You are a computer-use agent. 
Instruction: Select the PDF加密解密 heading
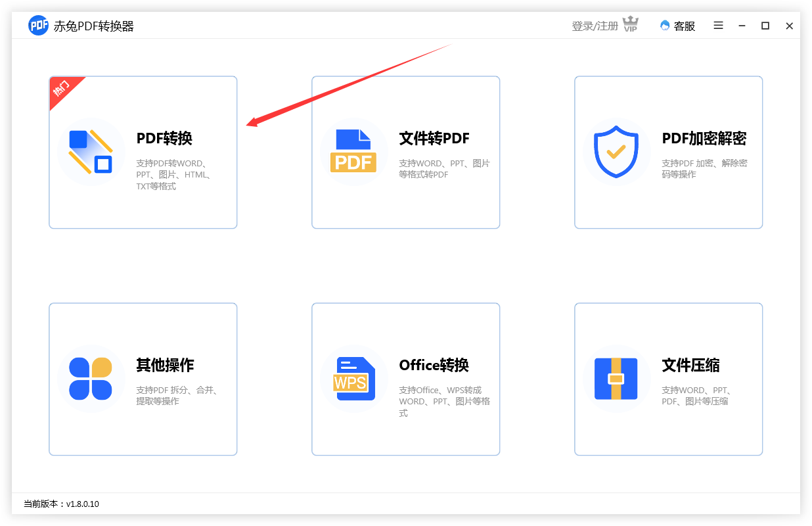704,139
